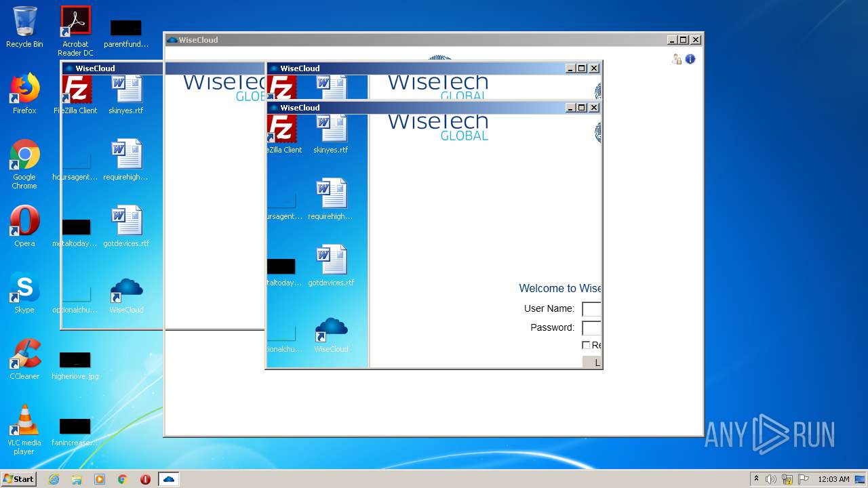Image resolution: width=868 pixels, height=488 pixels.
Task: Show hidden tray icons arrow
Action: click(756, 479)
